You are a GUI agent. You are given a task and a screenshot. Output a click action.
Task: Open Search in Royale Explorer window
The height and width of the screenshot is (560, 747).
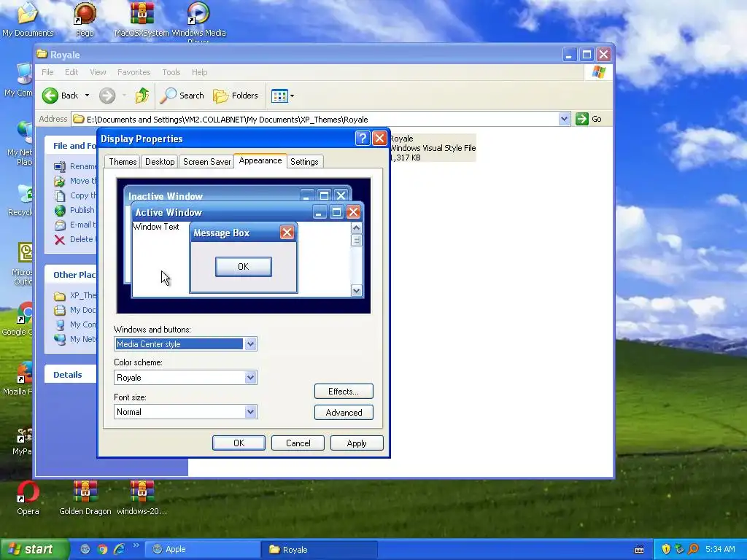pos(182,96)
